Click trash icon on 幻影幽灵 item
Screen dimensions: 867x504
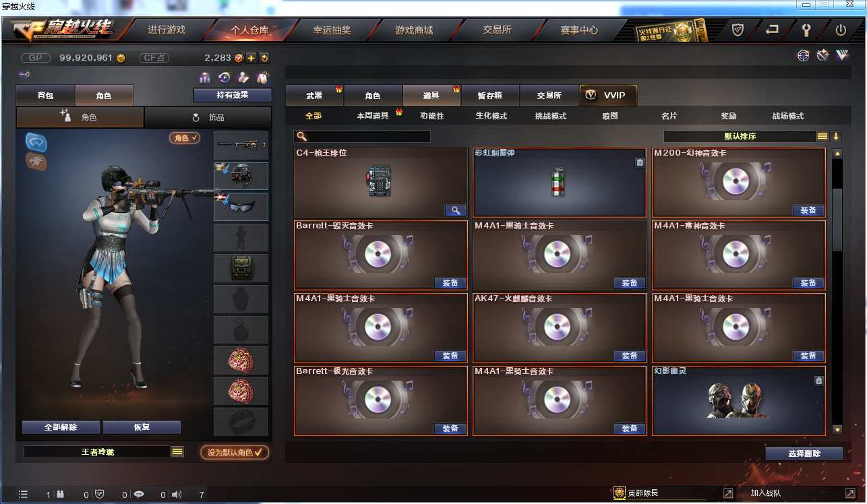click(818, 381)
